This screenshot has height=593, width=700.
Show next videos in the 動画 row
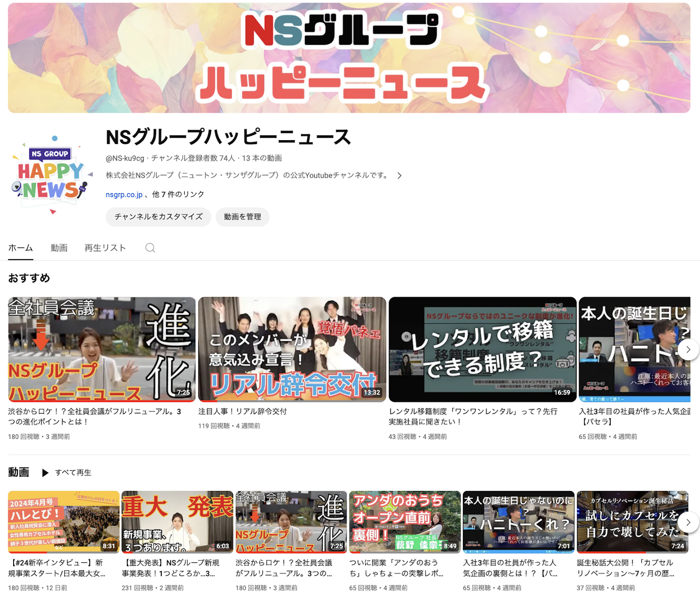688,522
